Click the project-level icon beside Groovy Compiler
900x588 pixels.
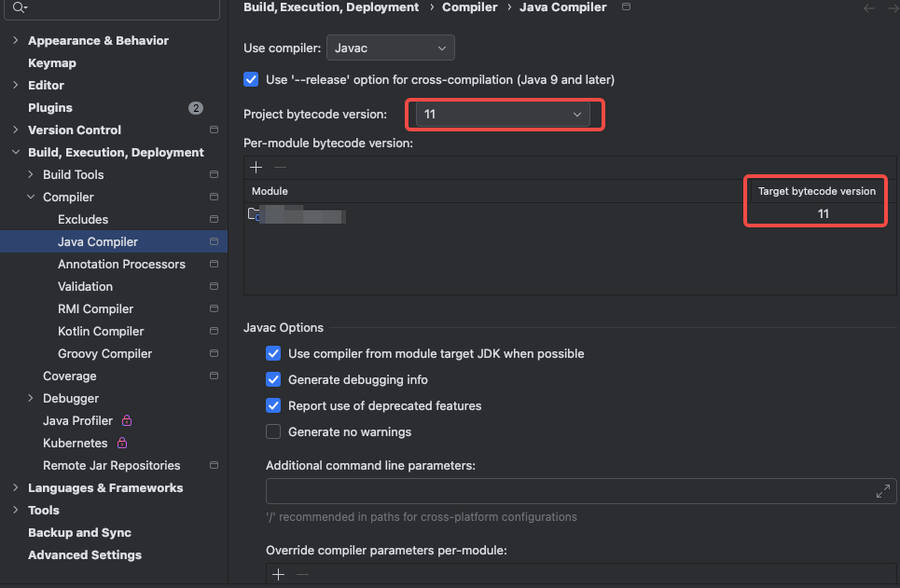tap(215, 353)
